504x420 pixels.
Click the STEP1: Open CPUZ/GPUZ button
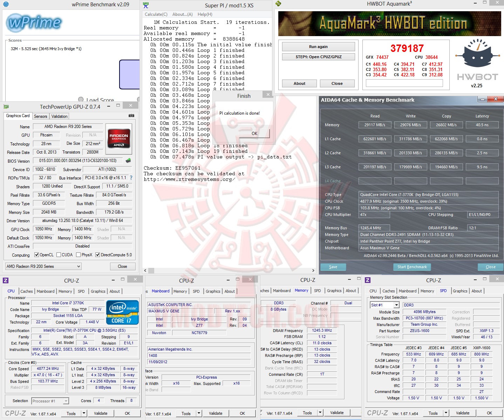point(318,57)
